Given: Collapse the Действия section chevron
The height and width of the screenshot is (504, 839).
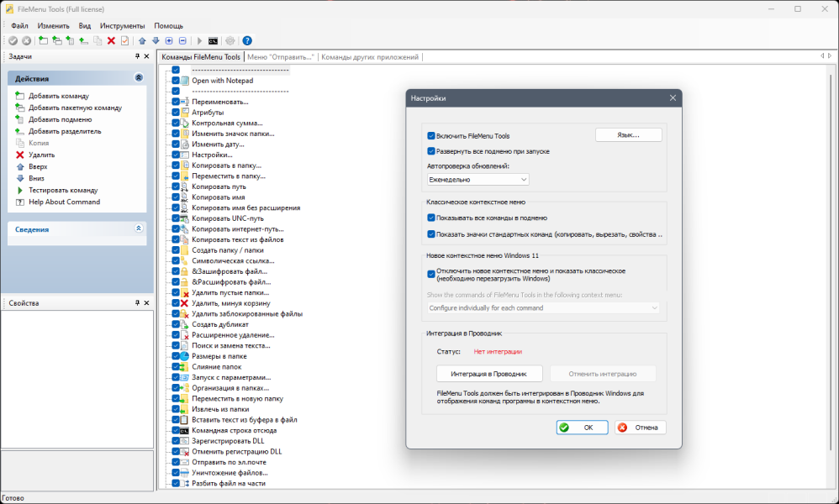Looking at the screenshot, I should pos(139,78).
